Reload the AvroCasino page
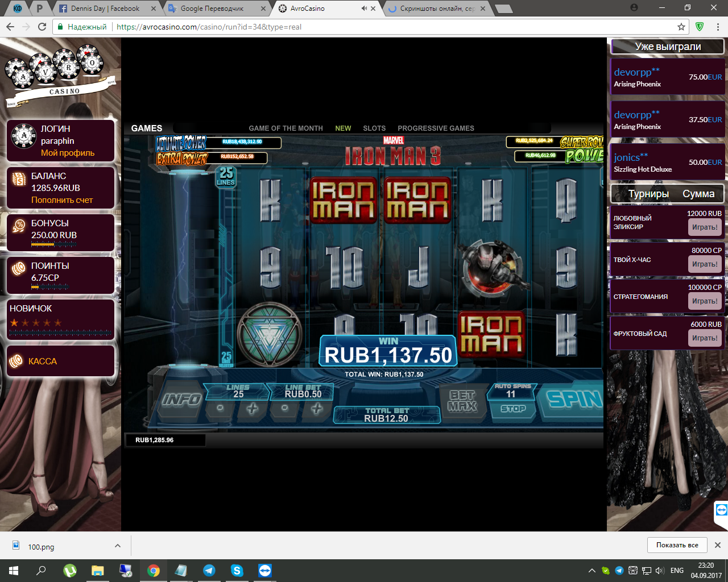Viewport: 728px width, 582px height. point(42,27)
